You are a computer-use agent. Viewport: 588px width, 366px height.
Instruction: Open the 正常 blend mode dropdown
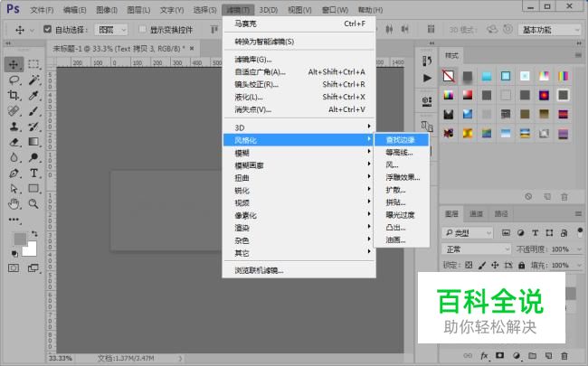(x=476, y=249)
